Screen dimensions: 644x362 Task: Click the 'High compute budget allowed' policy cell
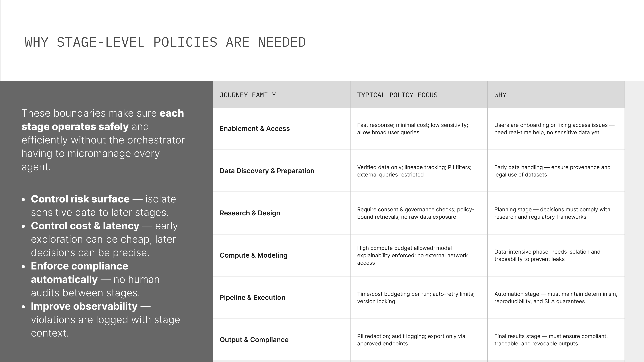(412, 255)
